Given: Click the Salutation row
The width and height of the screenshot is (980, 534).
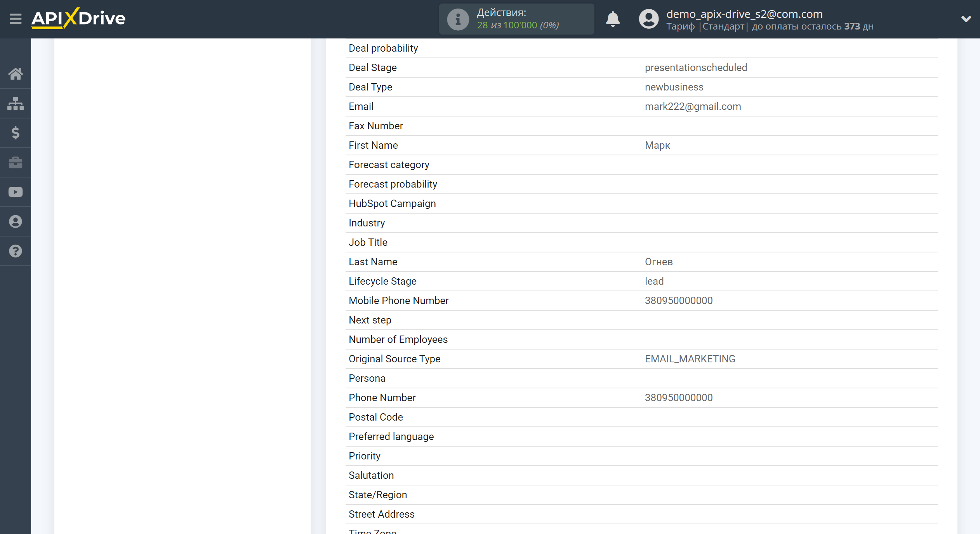Looking at the screenshot, I should coord(641,475).
